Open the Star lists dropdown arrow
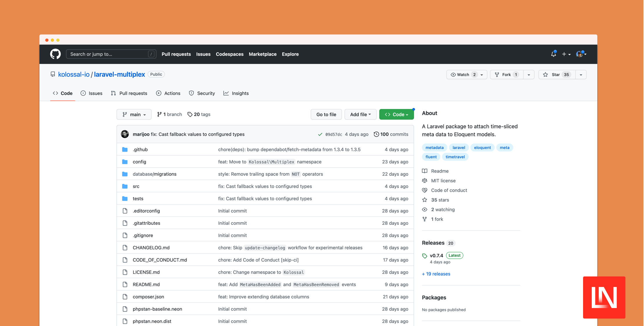Viewport: 644px width, 326px height. pyautogui.click(x=581, y=75)
